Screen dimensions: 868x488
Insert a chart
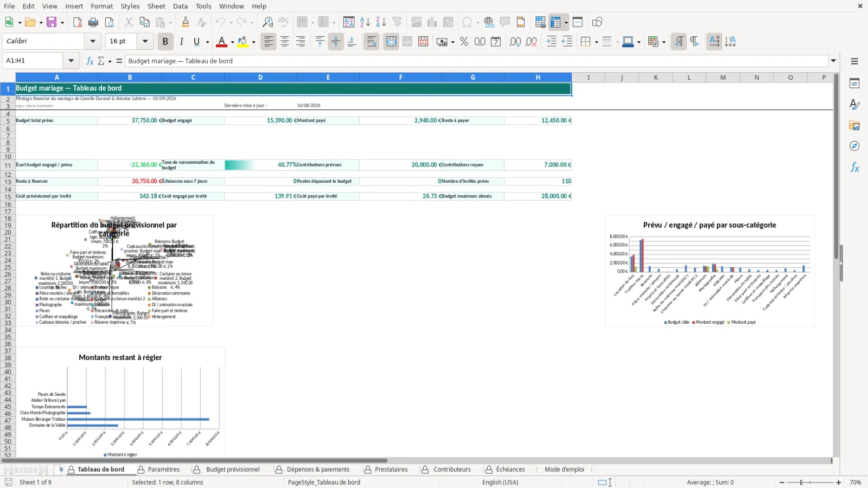tap(432, 22)
